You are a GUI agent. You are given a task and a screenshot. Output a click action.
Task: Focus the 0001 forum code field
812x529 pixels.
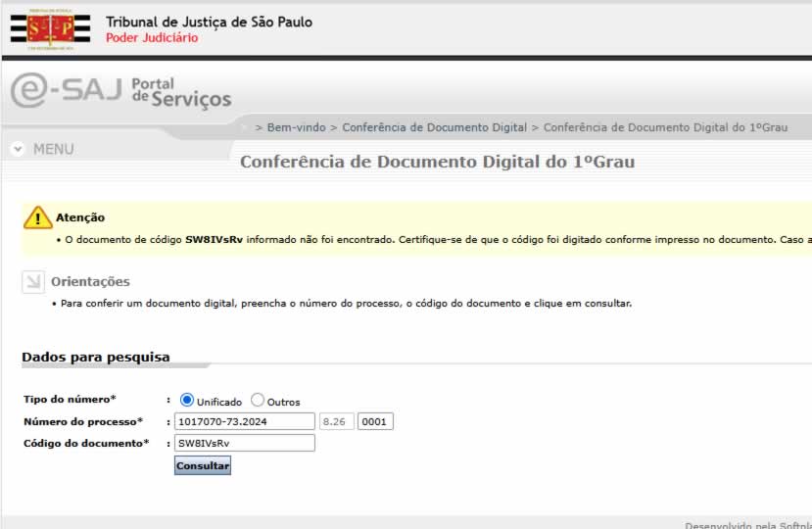375,421
